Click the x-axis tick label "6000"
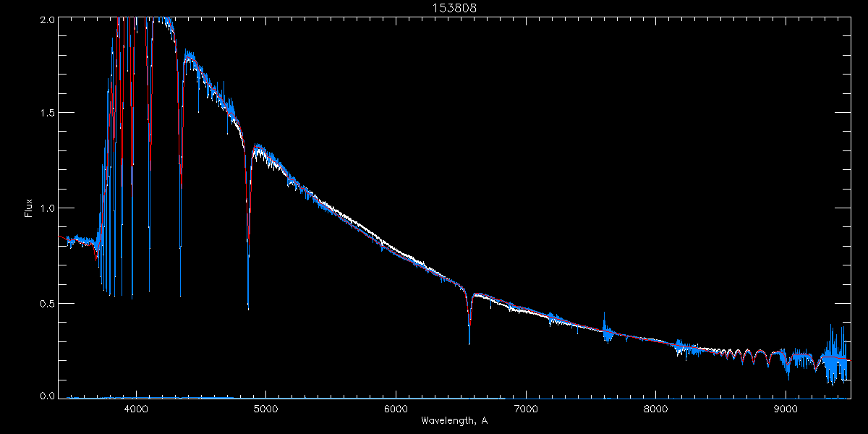This screenshot has height=434, width=868. pyautogui.click(x=396, y=409)
